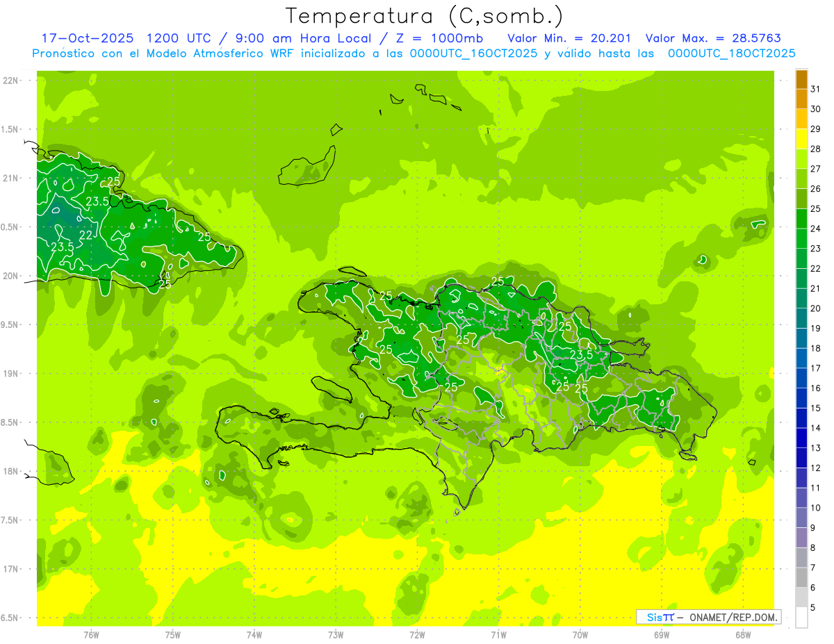This screenshot has height=644, width=834.
Task: Click the 17-Oct-2025 forecast date text
Action: pyautogui.click(x=87, y=38)
